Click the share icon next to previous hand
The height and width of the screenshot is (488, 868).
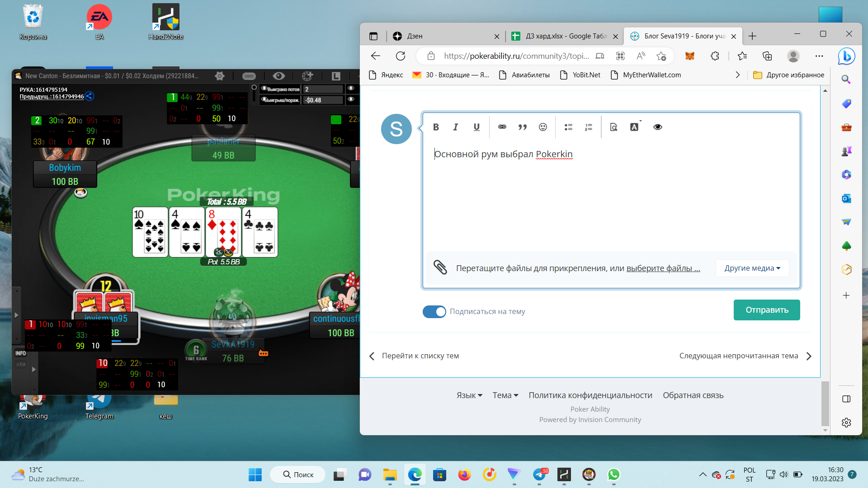coord(90,96)
